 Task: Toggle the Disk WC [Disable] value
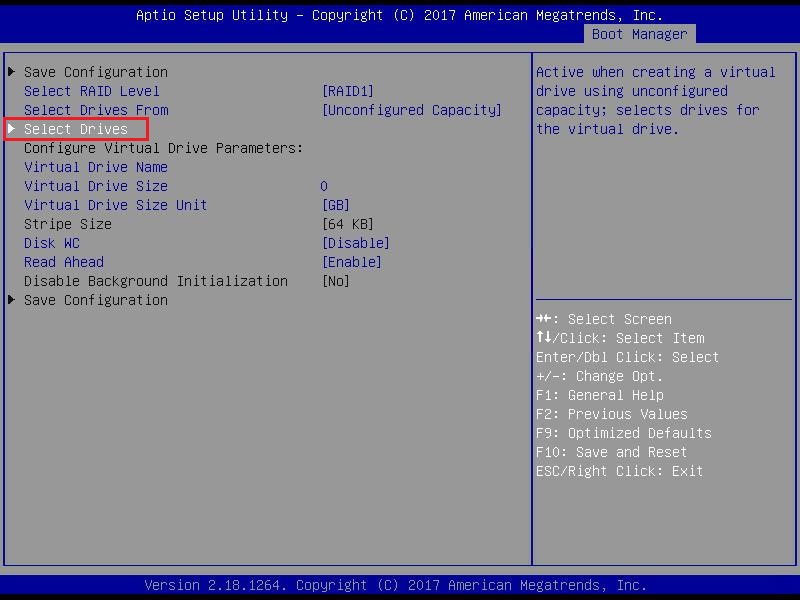[x=355, y=243]
